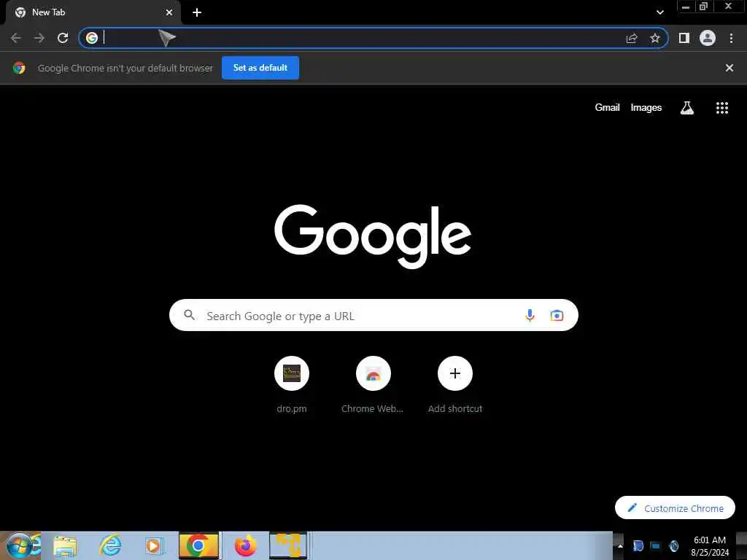
Task: Open Chrome three-dot menu
Action: point(731,38)
